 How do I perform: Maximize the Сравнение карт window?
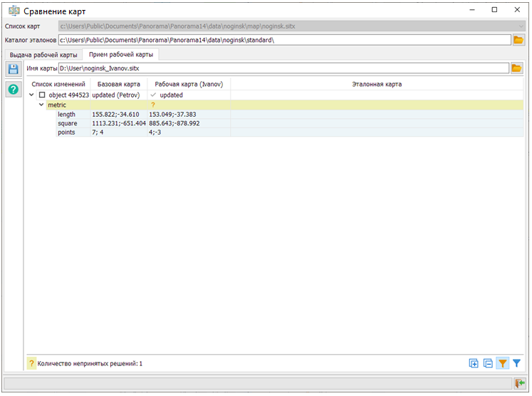(494, 10)
